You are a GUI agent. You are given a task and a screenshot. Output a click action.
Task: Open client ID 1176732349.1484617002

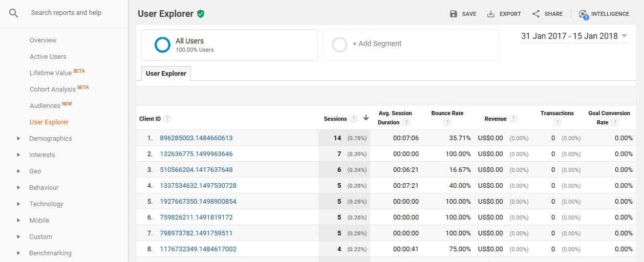pos(198,249)
